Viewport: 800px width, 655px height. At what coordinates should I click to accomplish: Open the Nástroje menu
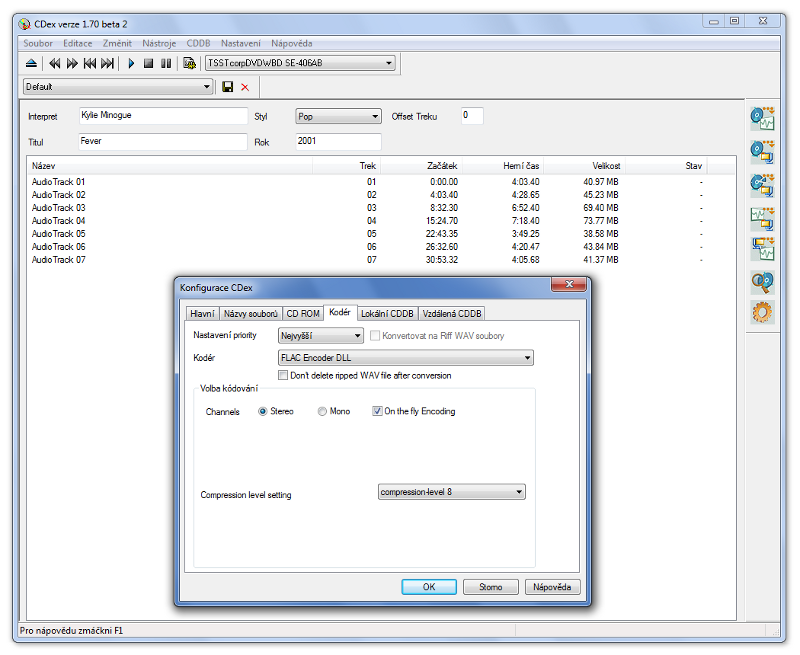[159, 43]
